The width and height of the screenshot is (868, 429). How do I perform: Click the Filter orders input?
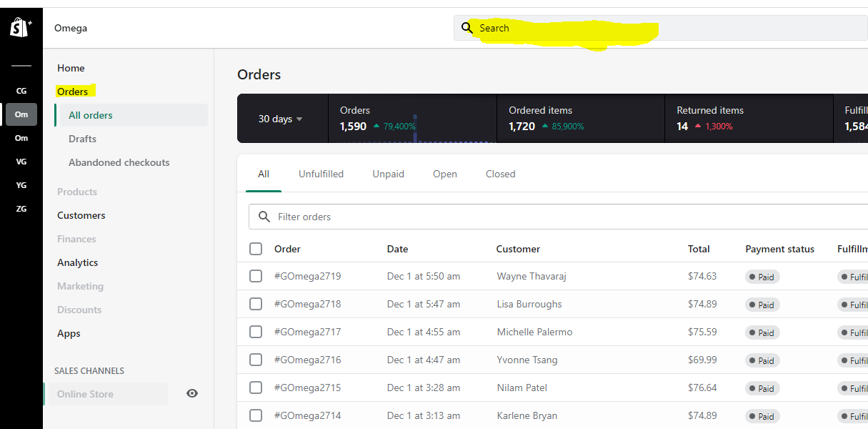(558, 217)
